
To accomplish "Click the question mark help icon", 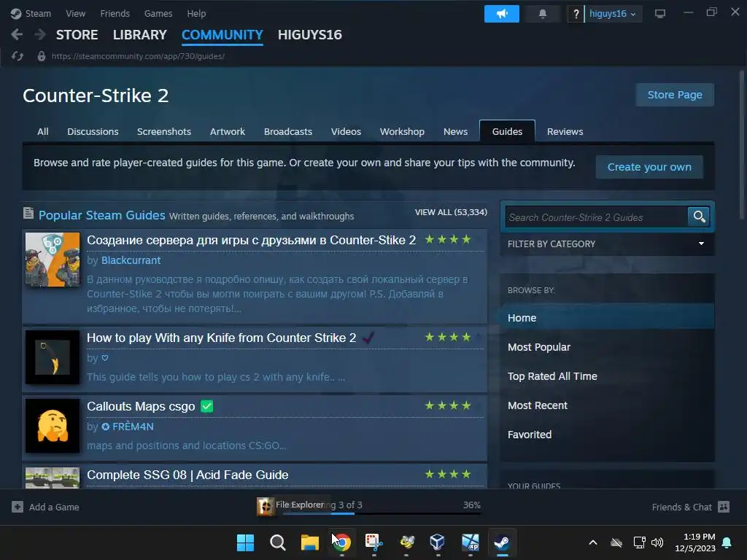I will 576,14.
